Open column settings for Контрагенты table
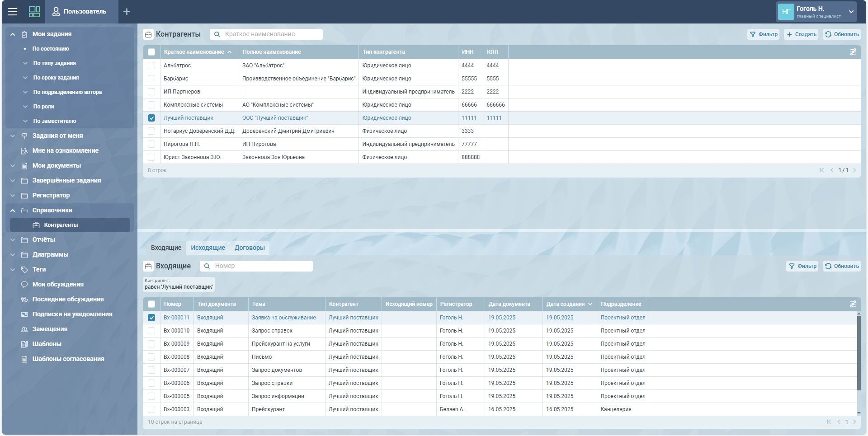The height and width of the screenshot is (436, 868). click(853, 52)
